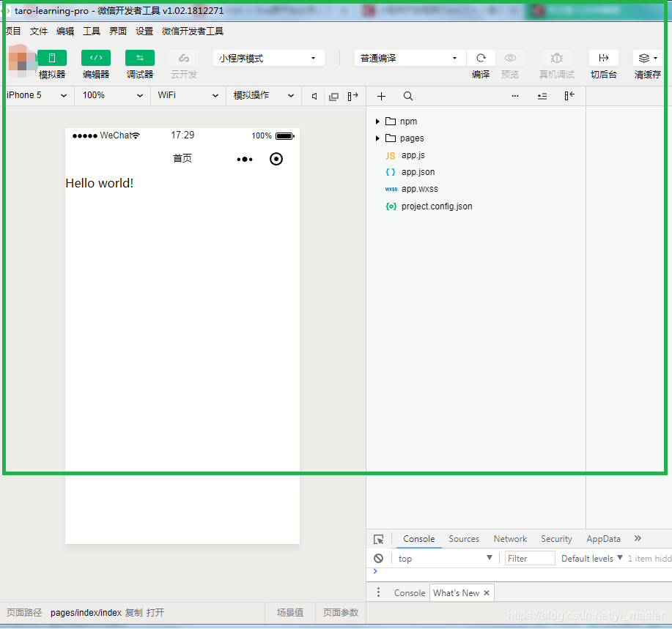672x629 pixels.
Task: Expand the pages folder arrow
Action: 377,138
